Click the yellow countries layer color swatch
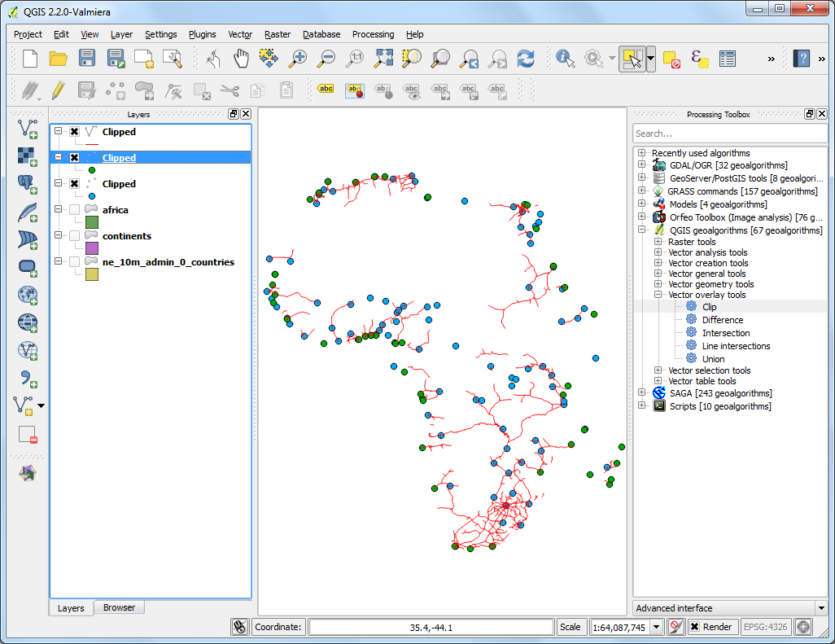835x644 pixels. pyautogui.click(x=92, y=274)
